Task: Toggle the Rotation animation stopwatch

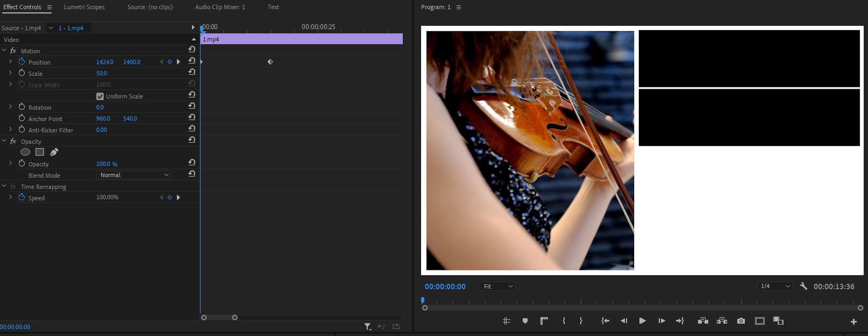Action: (x=22, y=107)
